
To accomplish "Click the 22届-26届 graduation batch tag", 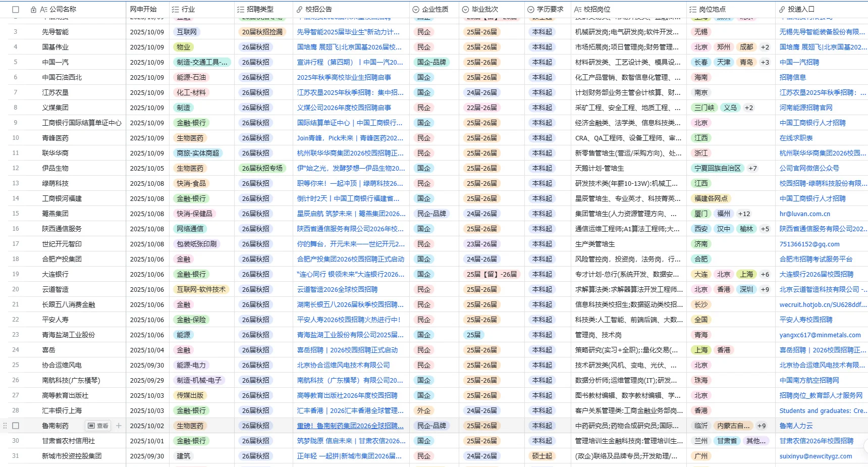I will (481, 108).
